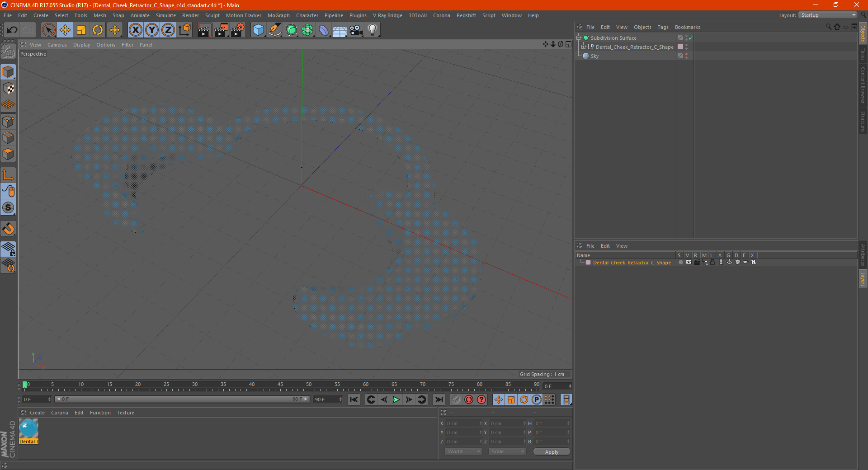Activate the Rotate tool
Image resolution: width=868 pixels, height=470 pixels.
[98, 30]
